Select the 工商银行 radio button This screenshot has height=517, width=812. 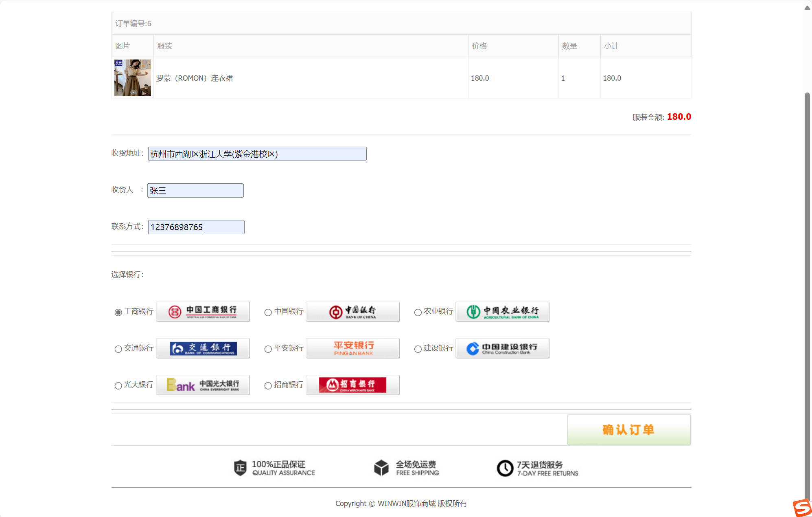pos(118,312)
